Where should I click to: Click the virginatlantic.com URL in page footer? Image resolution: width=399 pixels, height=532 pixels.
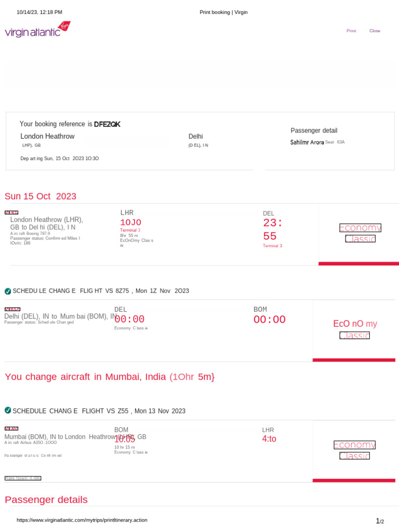coord(82,520)
